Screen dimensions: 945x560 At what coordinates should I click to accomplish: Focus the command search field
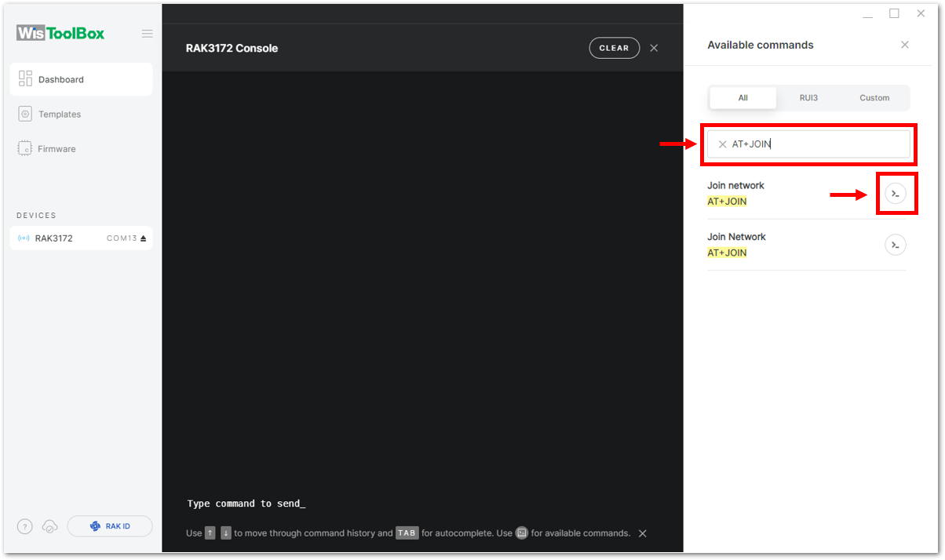click(808, 144)
